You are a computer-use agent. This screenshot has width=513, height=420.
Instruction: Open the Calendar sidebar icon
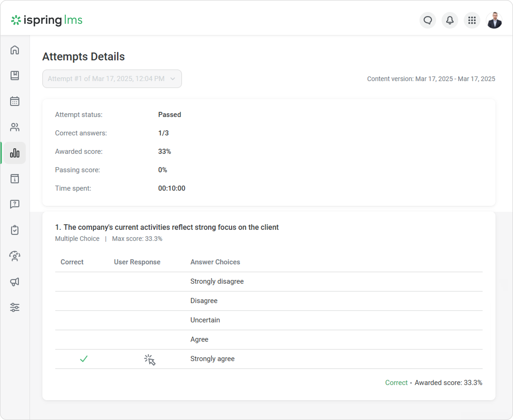coord(15,101)
